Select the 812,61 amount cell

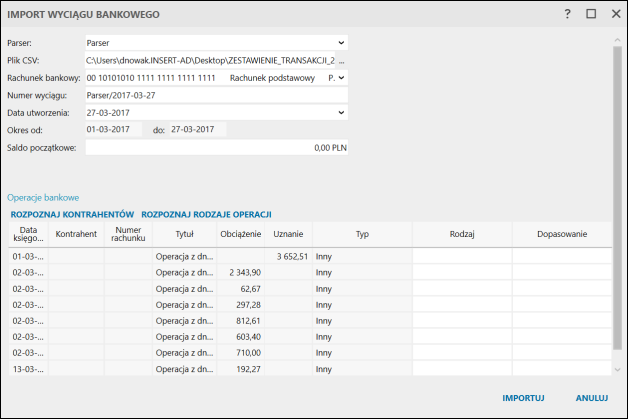[x=240, y=321]
